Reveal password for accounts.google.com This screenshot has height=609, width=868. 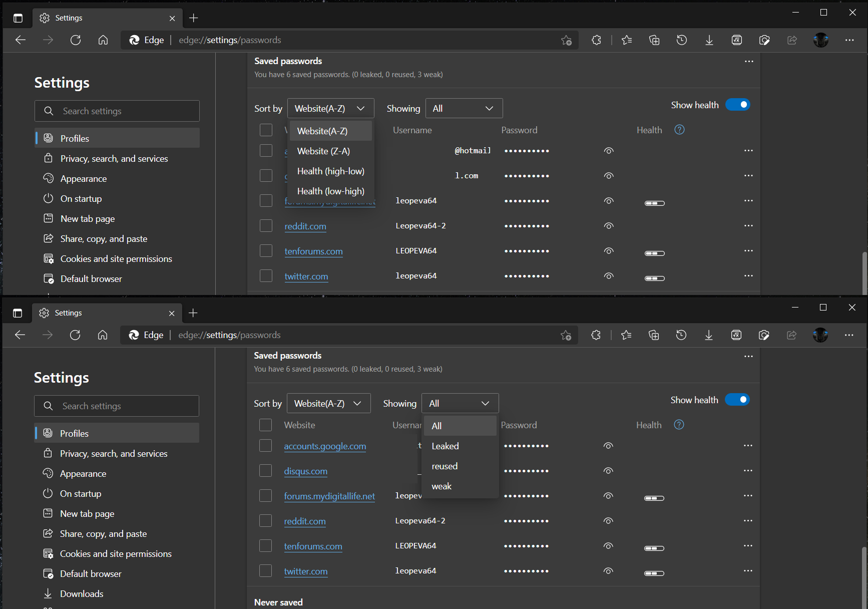[608, 446]
